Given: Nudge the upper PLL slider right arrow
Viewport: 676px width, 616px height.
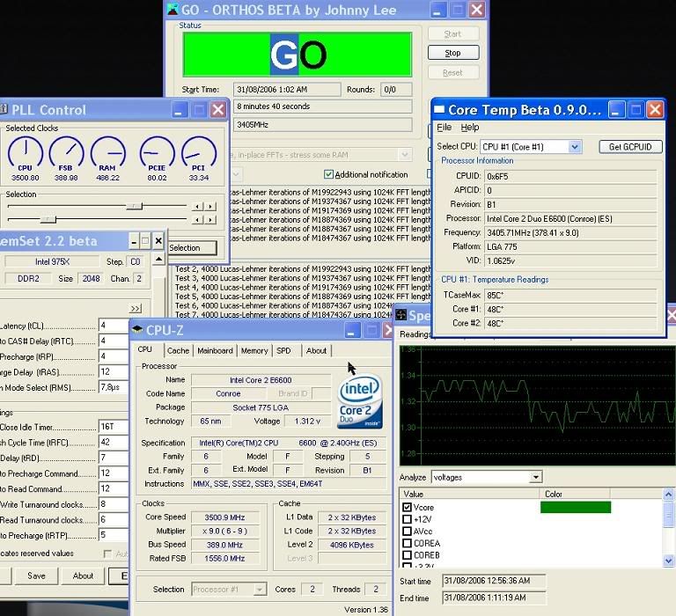Looking at the screenshot, I should [210, 207].
